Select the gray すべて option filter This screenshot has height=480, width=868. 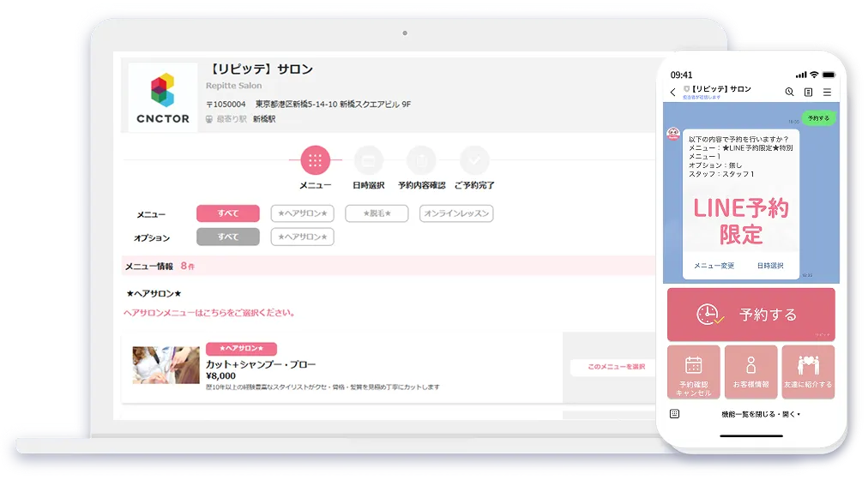(x=227, y=237)
